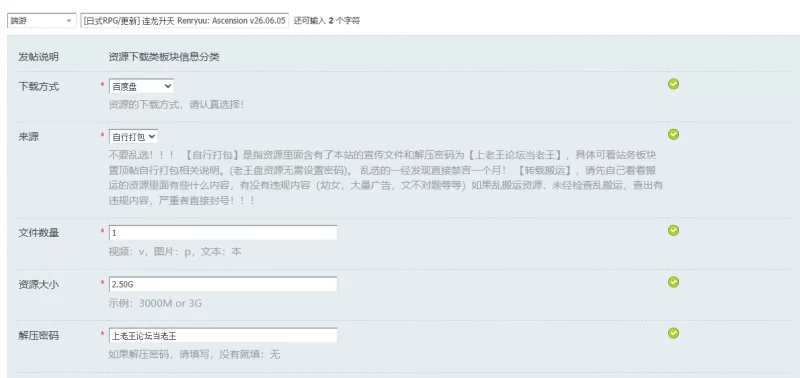Click hint text 示例：3000M or 3G
This screenshot has height=378, width=800.
tap(155, 304)
